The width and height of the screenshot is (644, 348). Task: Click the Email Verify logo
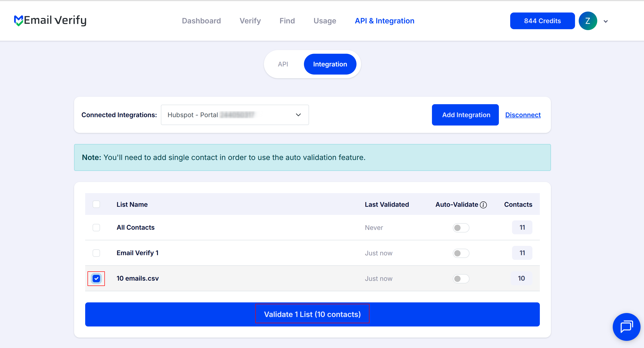(50, 21)
